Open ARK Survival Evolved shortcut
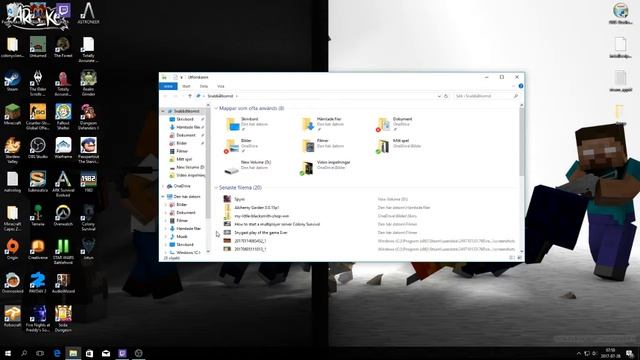640x360 pixels. pyautogui.click(x=63, y=184)
